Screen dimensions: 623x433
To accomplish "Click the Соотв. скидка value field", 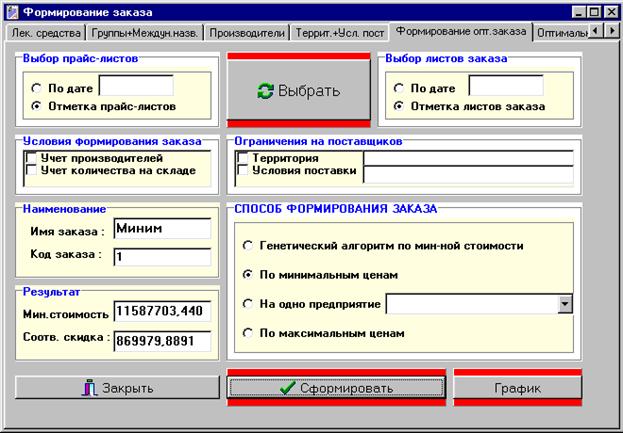I will click(x=162, y=341).
